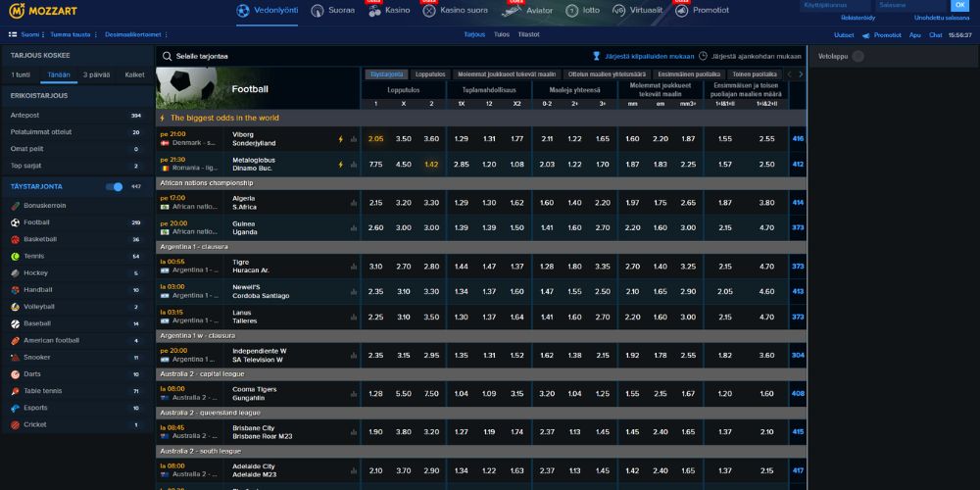Image resolution: width=980 pixels, height=490 pixels.
Task: Click the Unohdettu salasana link
Action: pos(941,18)
